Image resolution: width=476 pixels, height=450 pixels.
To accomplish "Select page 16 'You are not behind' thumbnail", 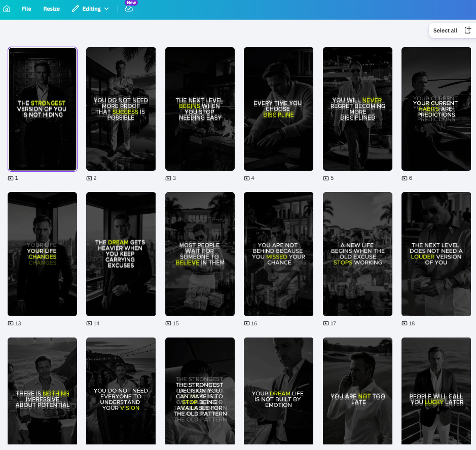I will [278, 254].
